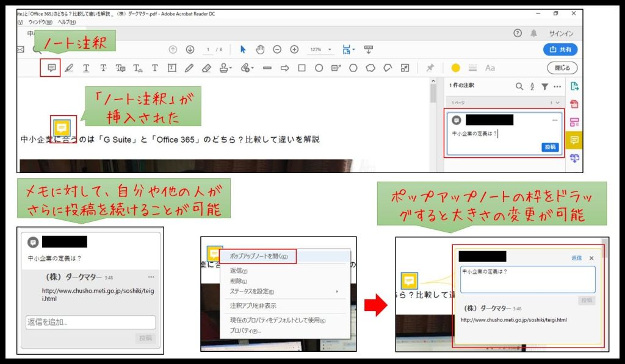
Task: Pick the eraser tool in comment toolbar
Action: point(206,68)
